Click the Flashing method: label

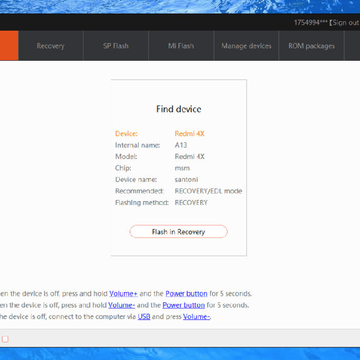pos(142,202)
